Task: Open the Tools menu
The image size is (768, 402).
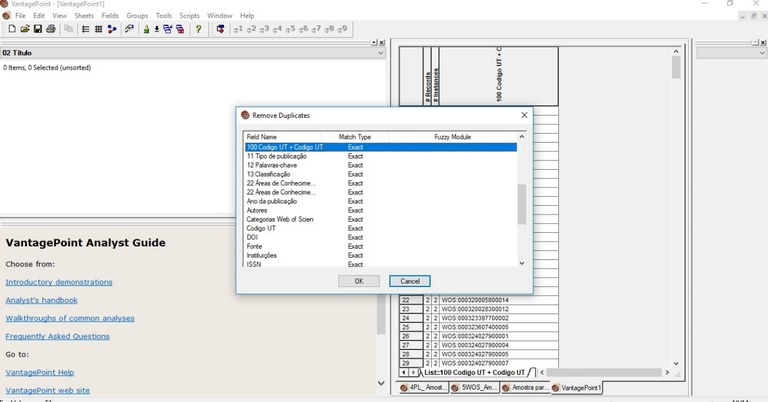Action: 164,16
